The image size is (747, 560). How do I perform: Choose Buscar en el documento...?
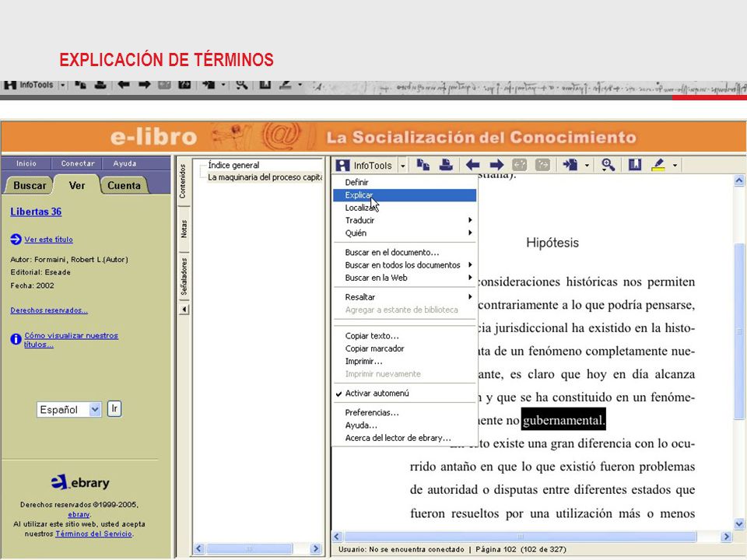click(x=405, y=252)
